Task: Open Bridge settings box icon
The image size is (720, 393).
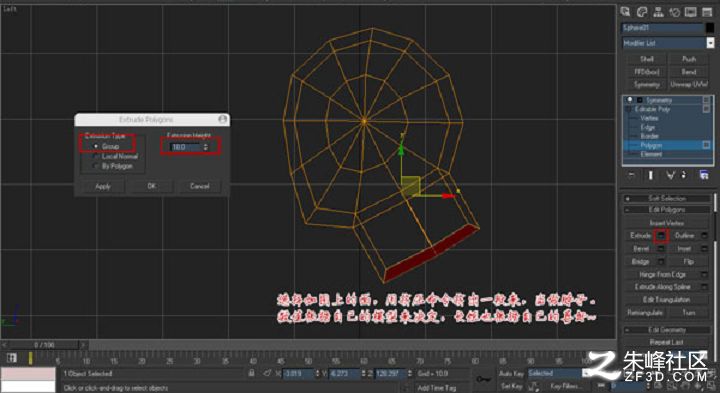Action: tap(661, 261)
